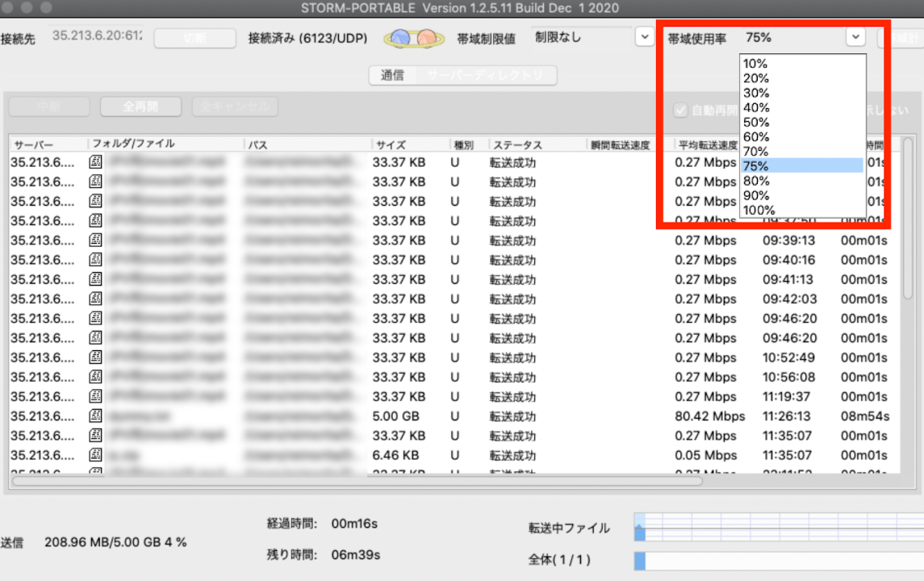Viewport: 924px width, 581px height.
Task: Click the 全体(1/1) progress bar
Action: [x=779, y=560]
